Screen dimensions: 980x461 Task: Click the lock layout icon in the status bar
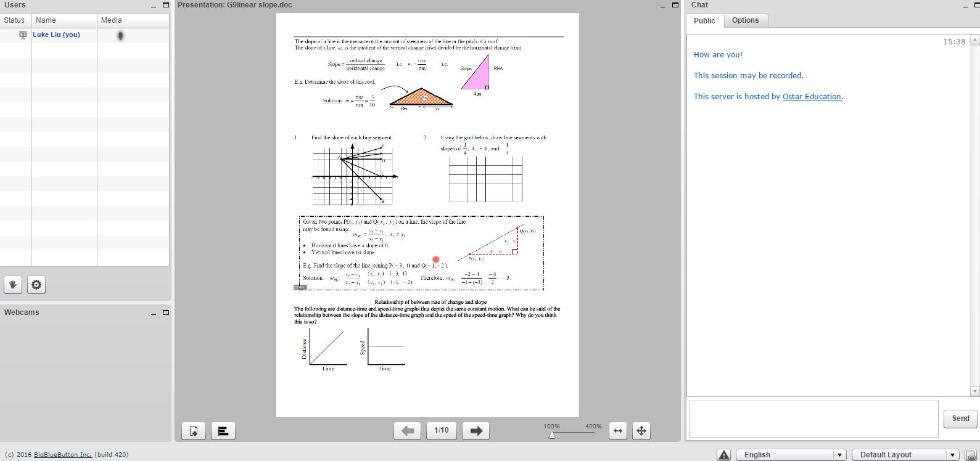point(970,455)
